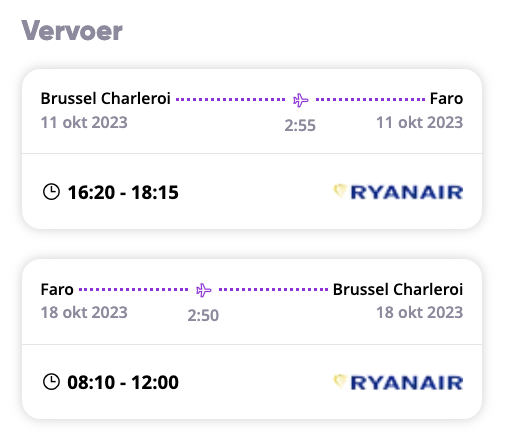Image resolution: width=508 pixels, height=440 pixels.
Task: Click arrival date 18 okt 2023 on right
Action: [x=420, y=312]
